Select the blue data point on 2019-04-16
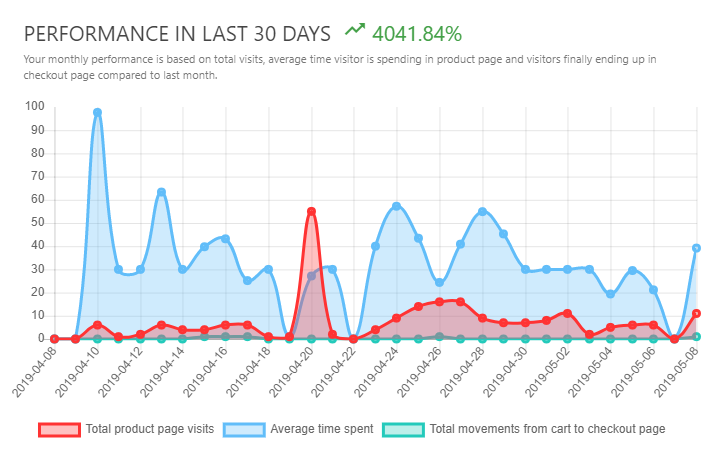 click(225, 238)
